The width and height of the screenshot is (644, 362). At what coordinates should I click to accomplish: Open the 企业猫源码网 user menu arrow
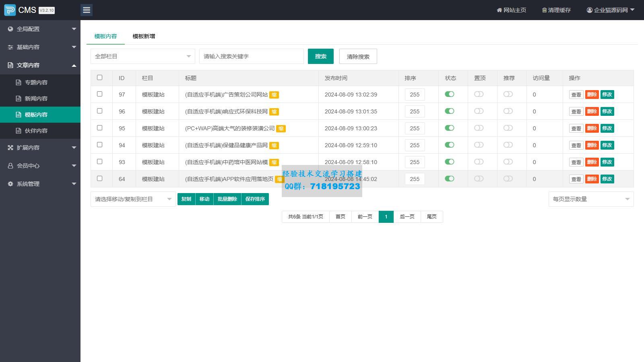(632, 10)
